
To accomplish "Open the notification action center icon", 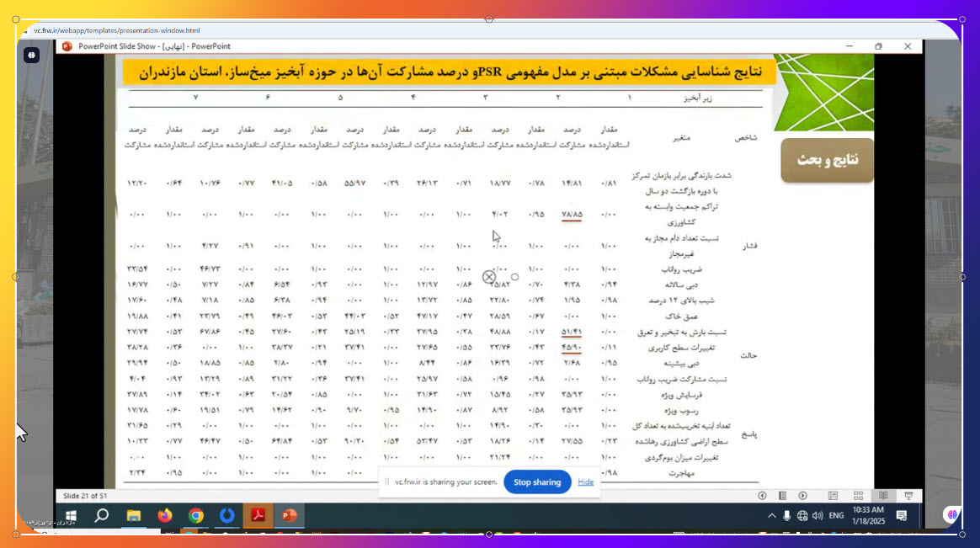I will coord(901,515).
